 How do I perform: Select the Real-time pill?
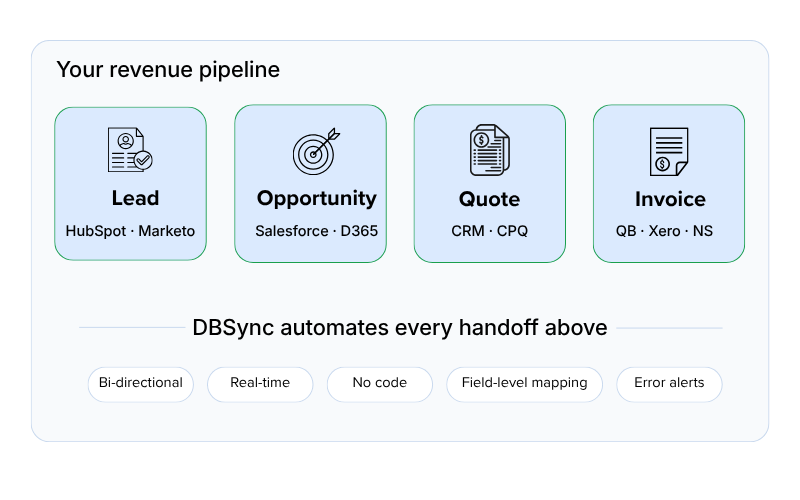click(260, 384)
